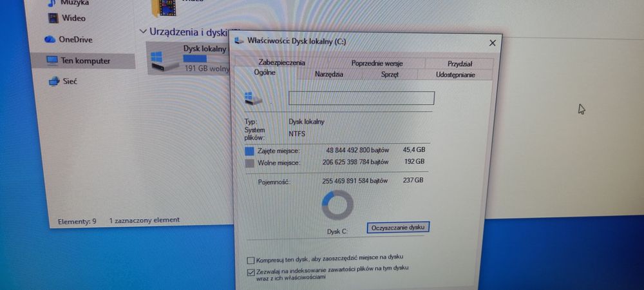This screenshot has width=644, height=290.
Task: Click the NTFS file system text
Action: (x=297, y=133)
